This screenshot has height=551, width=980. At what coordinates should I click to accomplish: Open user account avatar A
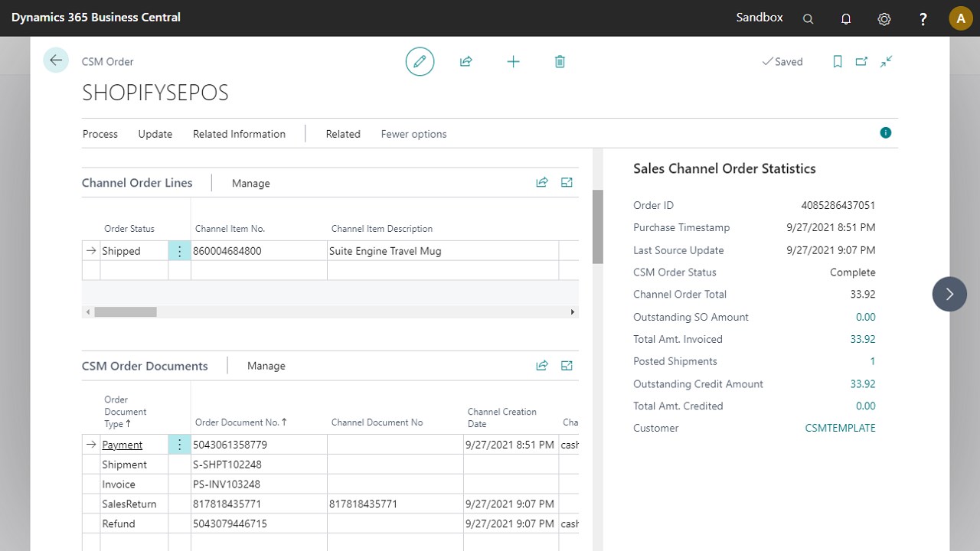[961, 18]
